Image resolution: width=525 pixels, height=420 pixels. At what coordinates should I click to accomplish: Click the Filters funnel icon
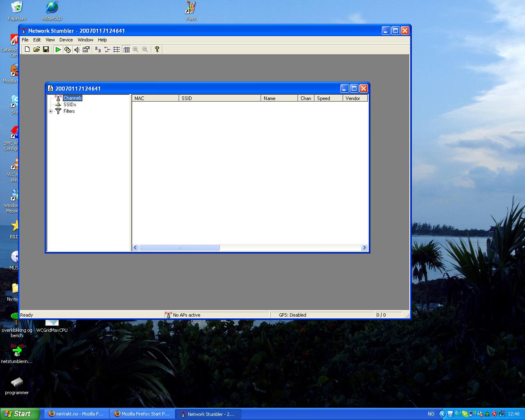(58, 111)
